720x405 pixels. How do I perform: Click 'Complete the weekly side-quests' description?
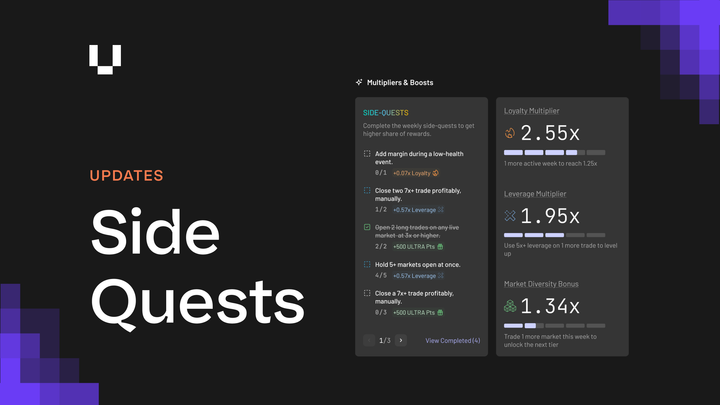click(x=418, y=129)
